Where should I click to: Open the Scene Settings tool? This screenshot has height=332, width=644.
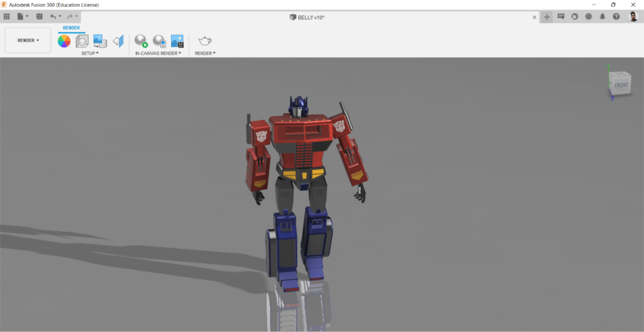[82, 41]
